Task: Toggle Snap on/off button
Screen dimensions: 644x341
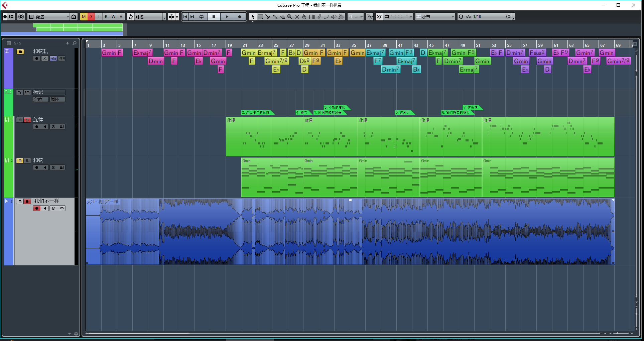Action: click(x=379, y=16)
